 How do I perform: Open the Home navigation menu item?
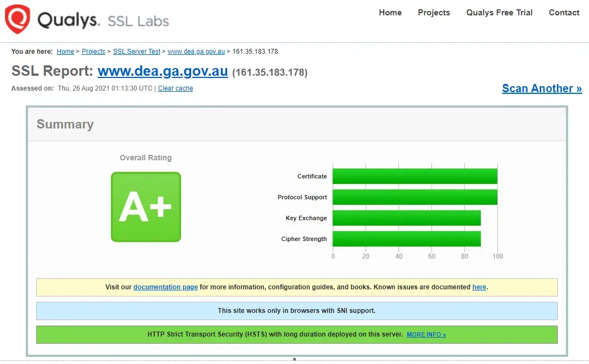[x=390, y=13]
